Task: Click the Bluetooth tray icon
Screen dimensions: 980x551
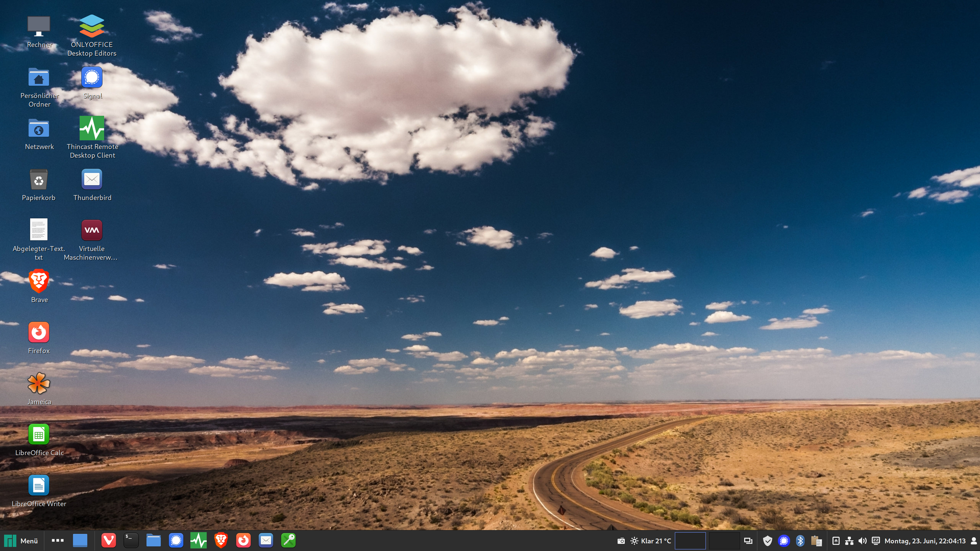Action: (x=800, y=541)
